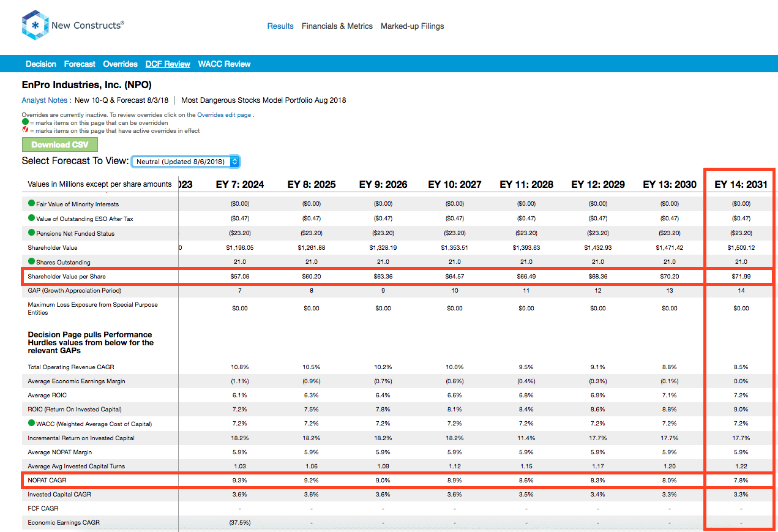Download the forecast data as CSV
Screen dimensions: 778x532
click(60, 144)
